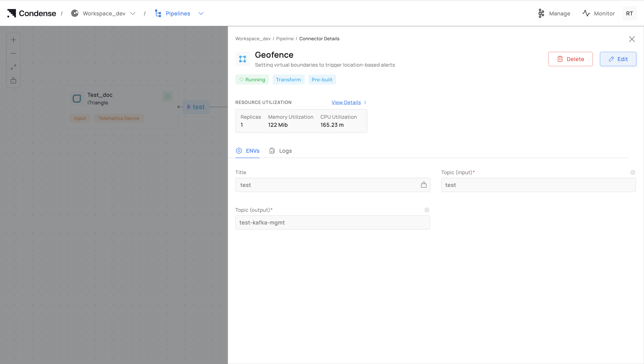Click the Delete connector button

coord(570,59)
